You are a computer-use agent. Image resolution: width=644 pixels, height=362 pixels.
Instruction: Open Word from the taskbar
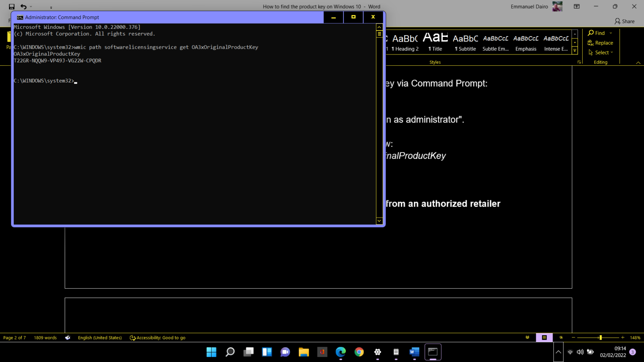pos(414,352)
